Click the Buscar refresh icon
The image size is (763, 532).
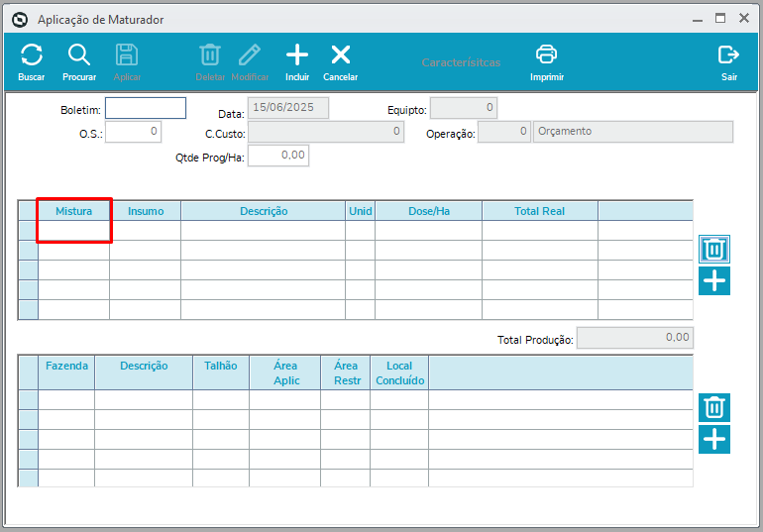(x=32, y=54)
